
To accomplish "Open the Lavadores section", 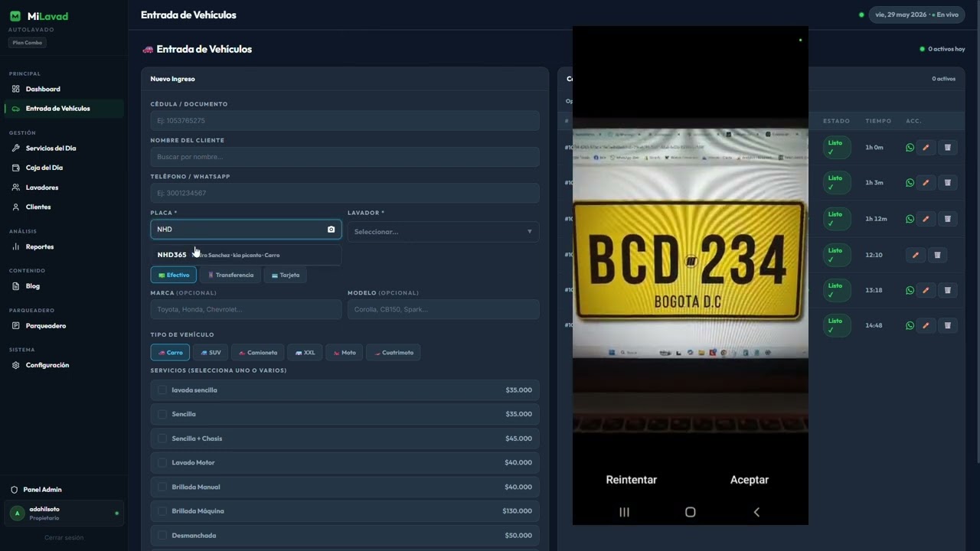I will tap(64, 187).
